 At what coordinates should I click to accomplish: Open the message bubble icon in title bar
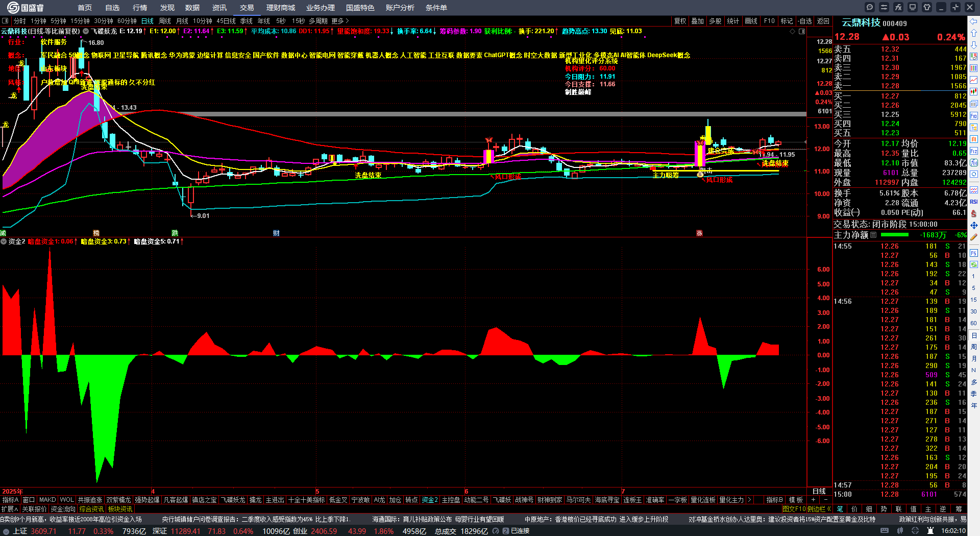(870, 7)
